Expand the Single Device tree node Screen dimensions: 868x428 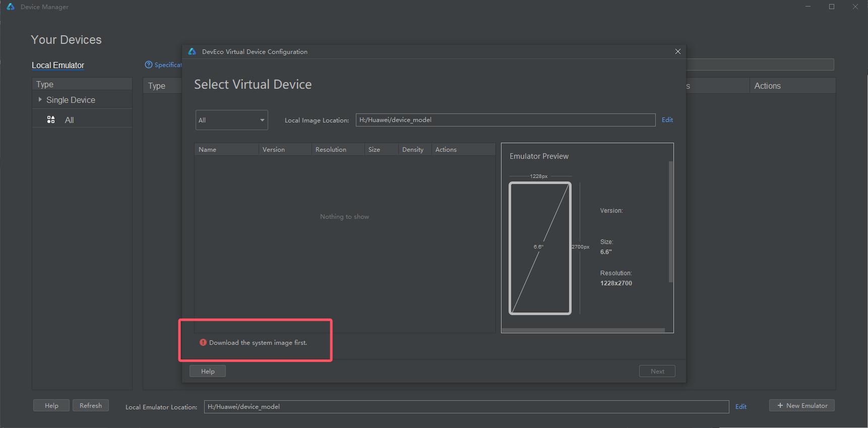40,100
